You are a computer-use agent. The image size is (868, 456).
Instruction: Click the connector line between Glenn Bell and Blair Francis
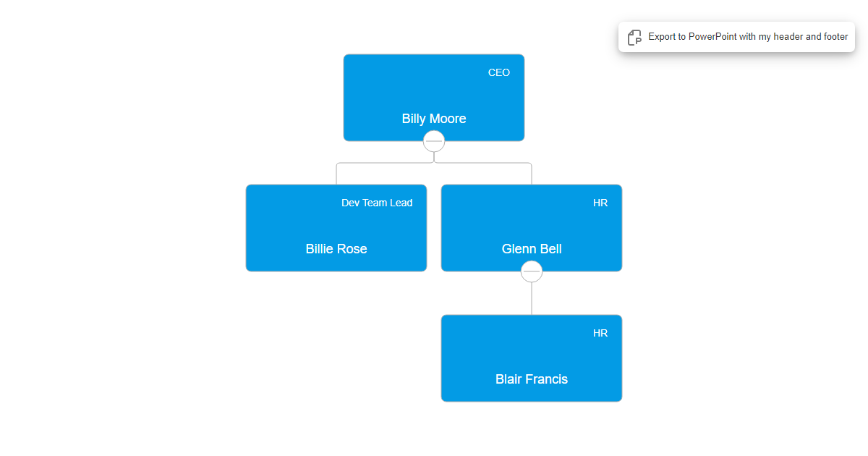531,297
